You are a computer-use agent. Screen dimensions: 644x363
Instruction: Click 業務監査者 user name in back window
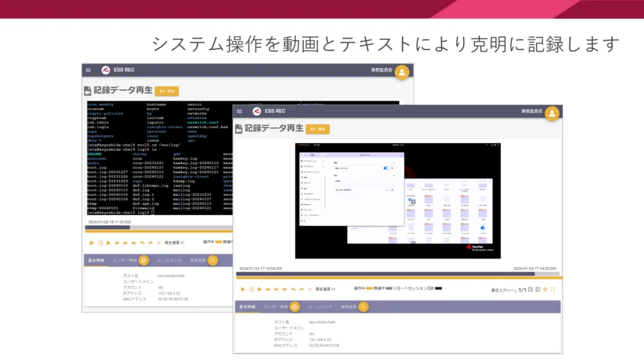pyautogui.click(x=381, y=70)
